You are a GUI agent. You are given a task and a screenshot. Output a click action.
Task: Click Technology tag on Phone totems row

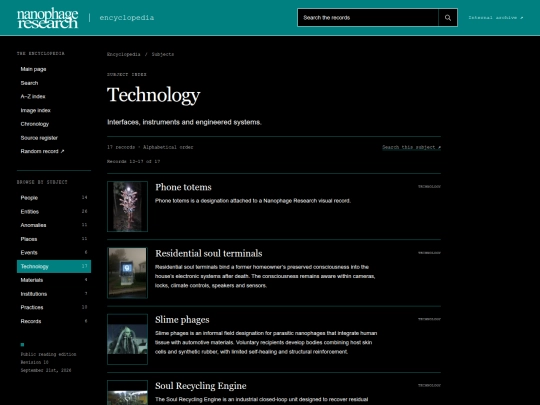click(x=429, y=187)
